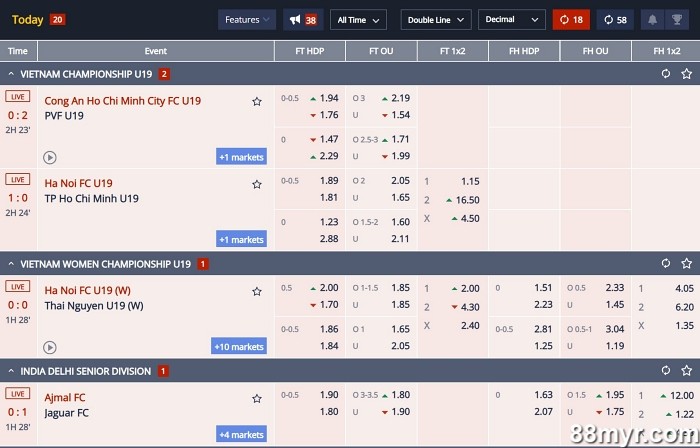The width and height of the screenshot is (700, 448).
Task: Click +1 markets for Ha Noi FC U19 match
Action: [242, 239]
